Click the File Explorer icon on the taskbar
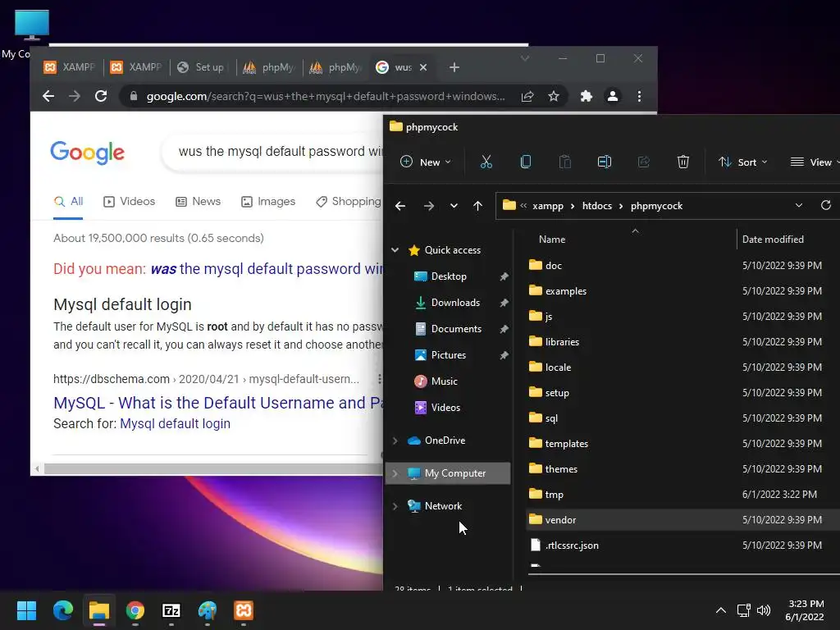The image size is (840, 630). [x=99, y=610]
